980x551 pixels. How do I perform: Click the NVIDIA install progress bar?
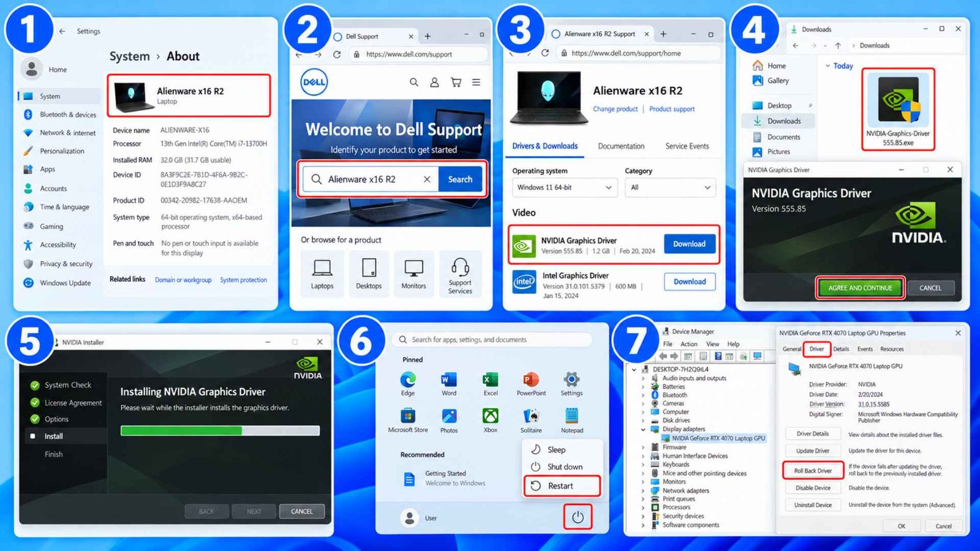pyautogui.click(x=220, y=431)
